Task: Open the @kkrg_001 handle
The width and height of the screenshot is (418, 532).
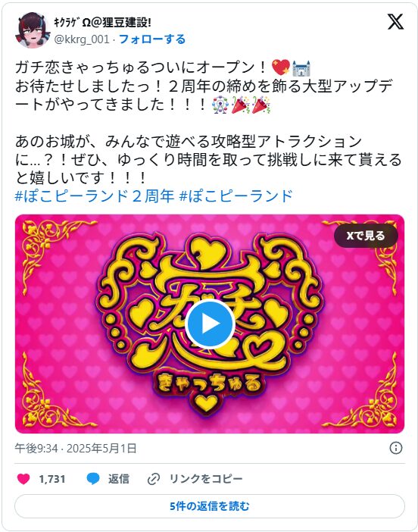Action: pos(82,39)
